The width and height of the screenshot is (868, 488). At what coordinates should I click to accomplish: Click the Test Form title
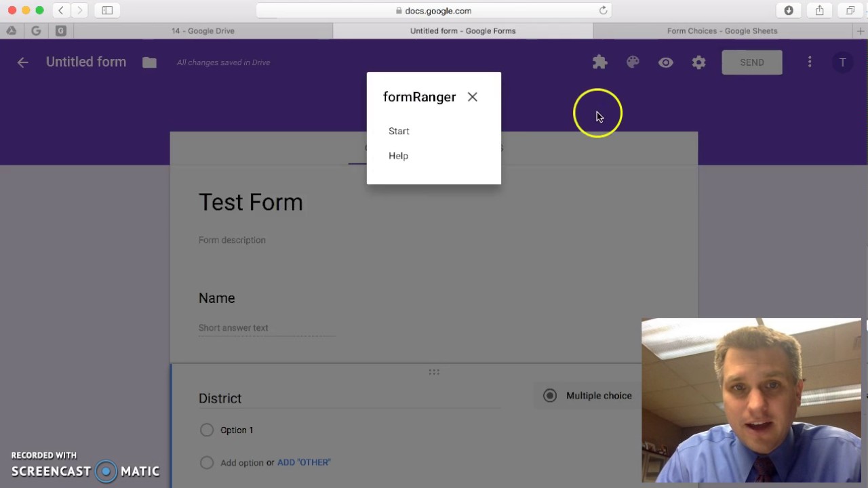251,202
